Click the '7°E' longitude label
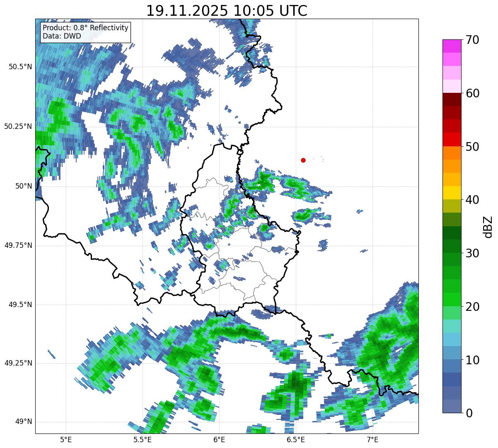498x448 pixels. [x=372, y=439]
